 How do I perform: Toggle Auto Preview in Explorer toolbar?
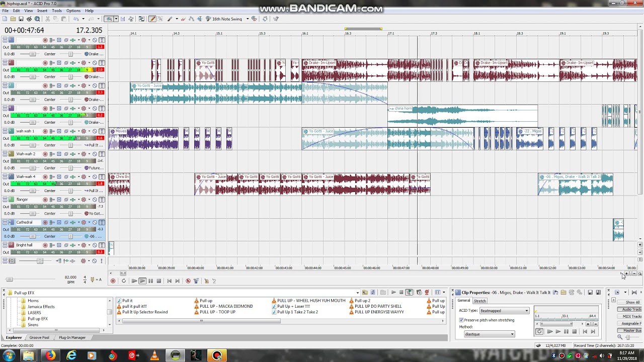[x=409, y=292]
